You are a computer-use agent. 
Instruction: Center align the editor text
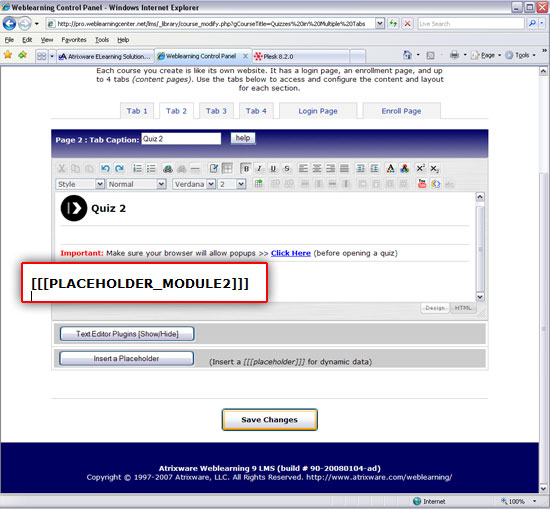(317, 169)
